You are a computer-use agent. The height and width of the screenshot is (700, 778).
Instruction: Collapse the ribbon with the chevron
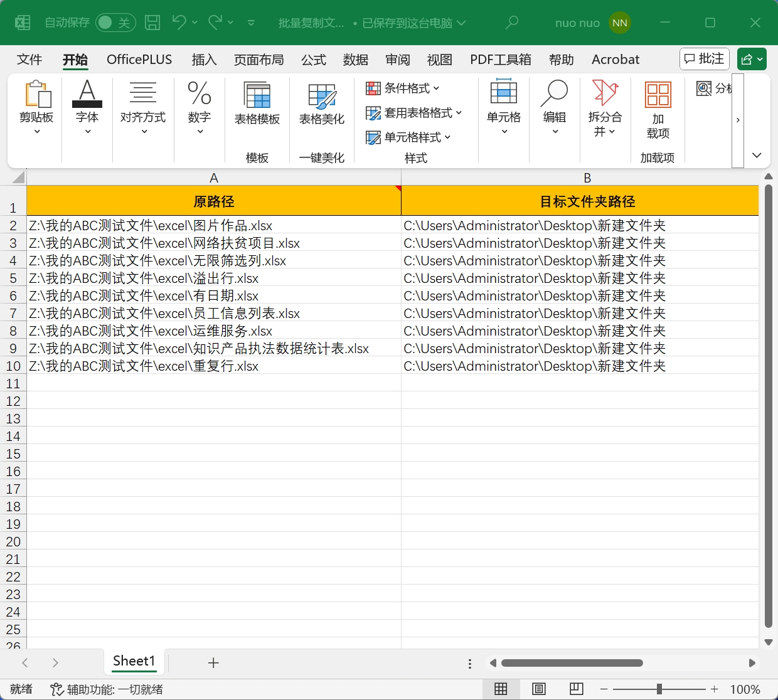[757, 155]
